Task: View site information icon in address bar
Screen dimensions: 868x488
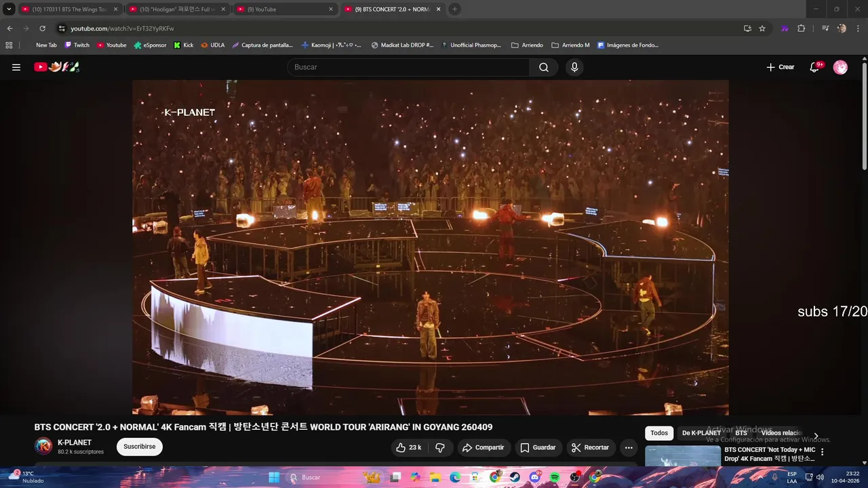Action: (x=62, y=28)
